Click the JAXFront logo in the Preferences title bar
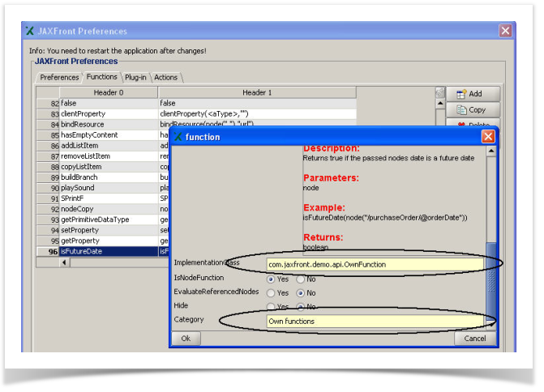This screenshot has height=392, width=544. click(x=30, y=32)
